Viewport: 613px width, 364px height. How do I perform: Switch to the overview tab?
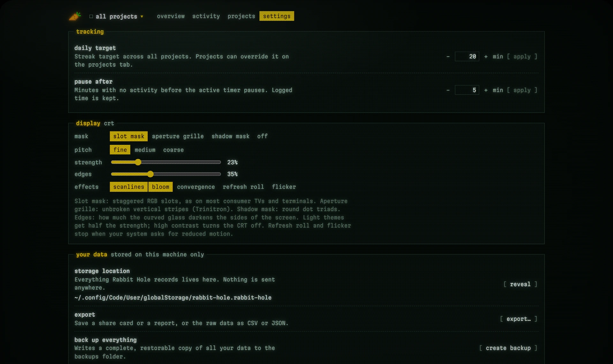[x=171, y=16]
